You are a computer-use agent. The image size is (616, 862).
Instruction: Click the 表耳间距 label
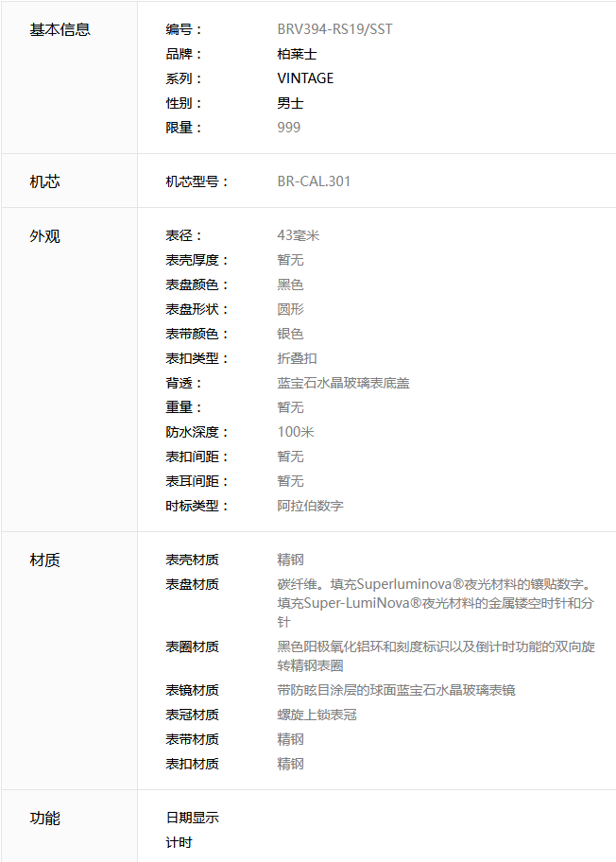point(197,481)
